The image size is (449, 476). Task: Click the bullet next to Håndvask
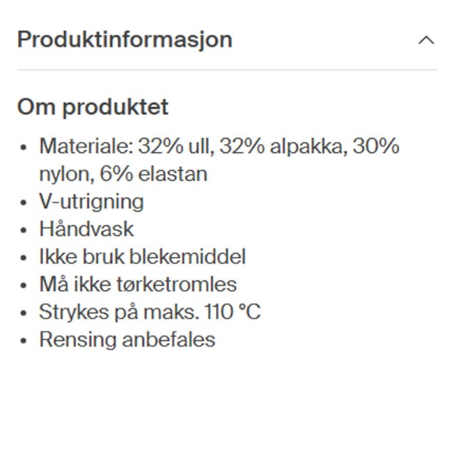[x=24, y=230]
